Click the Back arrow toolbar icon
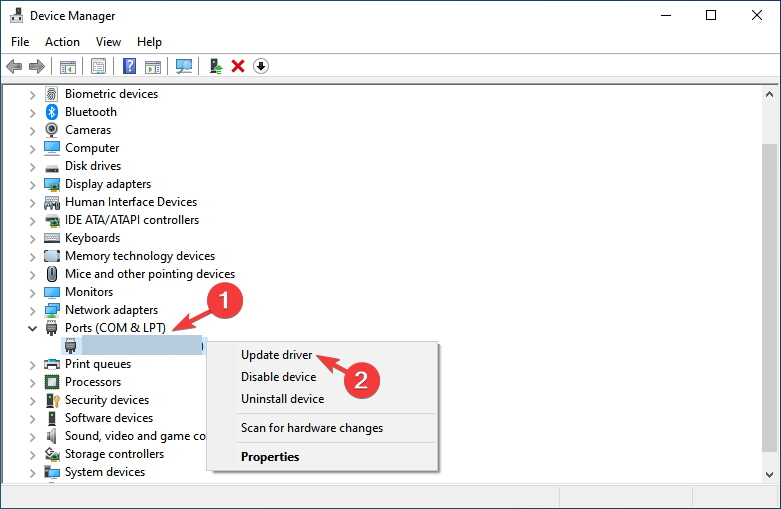Viewport: 781px width, 509px height. pyautogui.click(x=14, y=66)
